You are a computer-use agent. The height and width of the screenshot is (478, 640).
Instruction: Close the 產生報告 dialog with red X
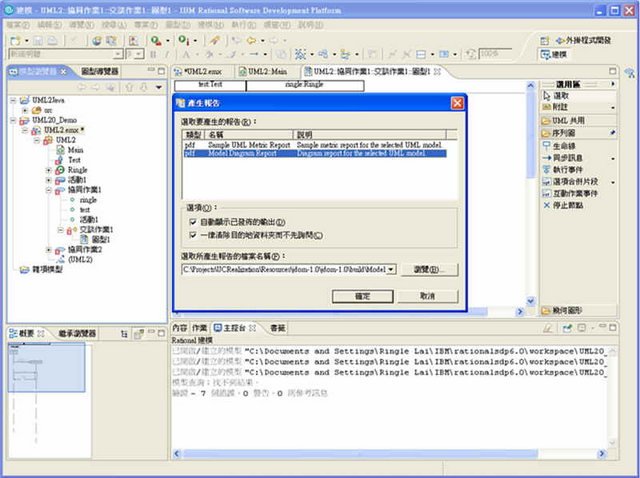(457, 103)
